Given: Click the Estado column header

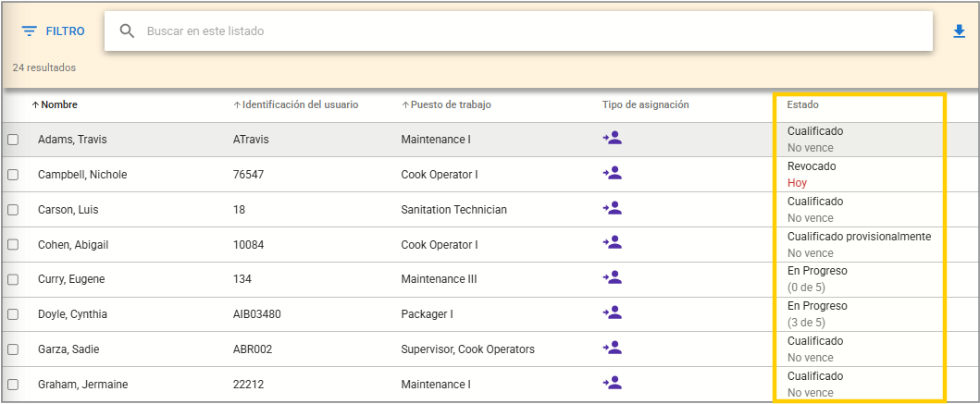Looking at the screenshot, I should [x=802, y=105].
